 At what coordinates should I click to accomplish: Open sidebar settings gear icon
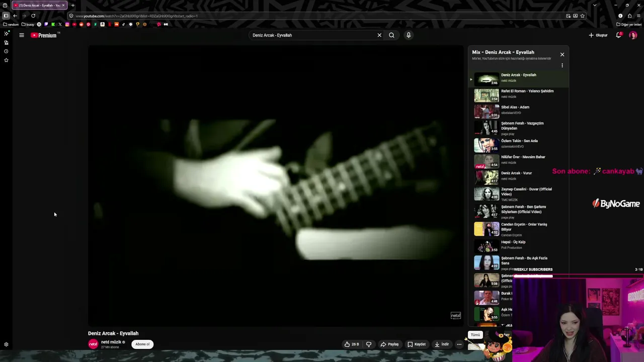6,344
